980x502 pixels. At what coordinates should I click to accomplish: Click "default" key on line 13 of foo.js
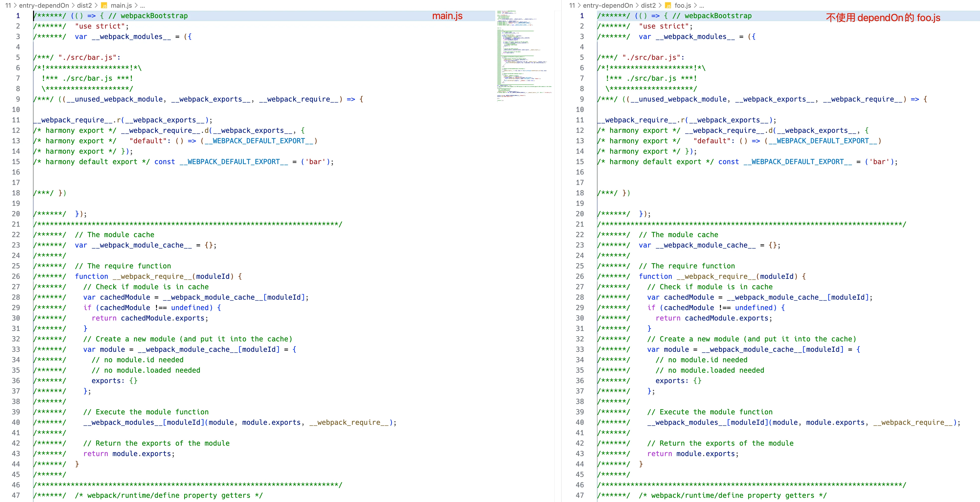tap(711, 141)
